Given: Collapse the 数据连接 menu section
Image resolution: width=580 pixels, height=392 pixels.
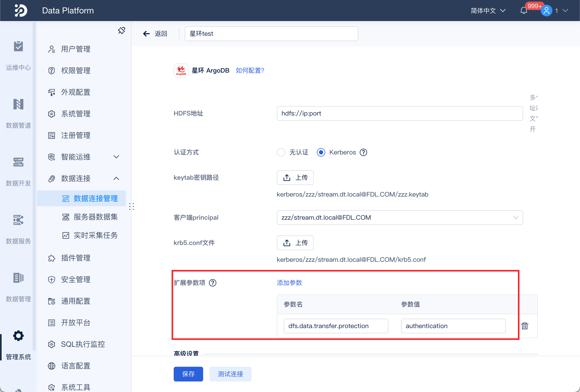Looking at the screenshot, I should point(116,178).
